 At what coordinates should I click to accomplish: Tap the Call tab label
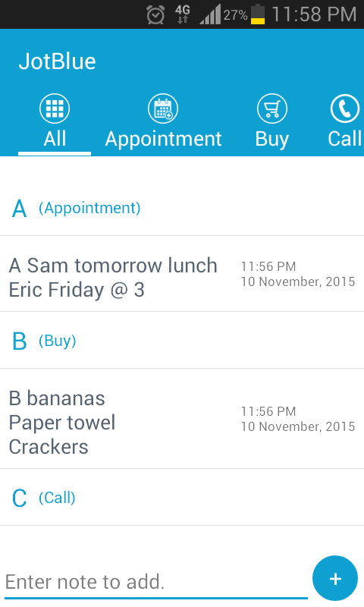345,139
